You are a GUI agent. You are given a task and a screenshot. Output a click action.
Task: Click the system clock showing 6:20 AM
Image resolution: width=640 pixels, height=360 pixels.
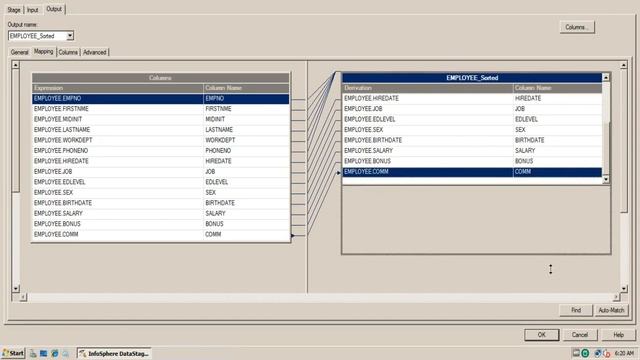click(624, 353)
